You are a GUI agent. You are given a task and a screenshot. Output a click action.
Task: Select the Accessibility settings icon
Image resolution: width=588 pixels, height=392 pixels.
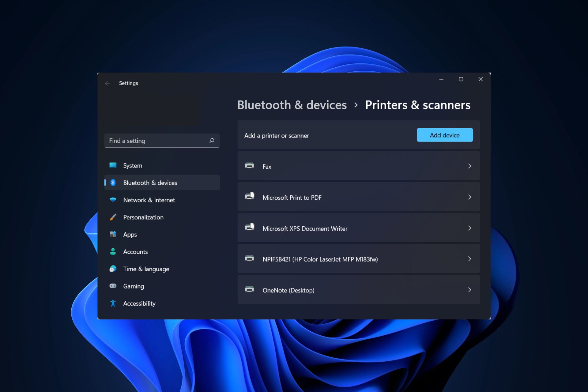point(113,303)
